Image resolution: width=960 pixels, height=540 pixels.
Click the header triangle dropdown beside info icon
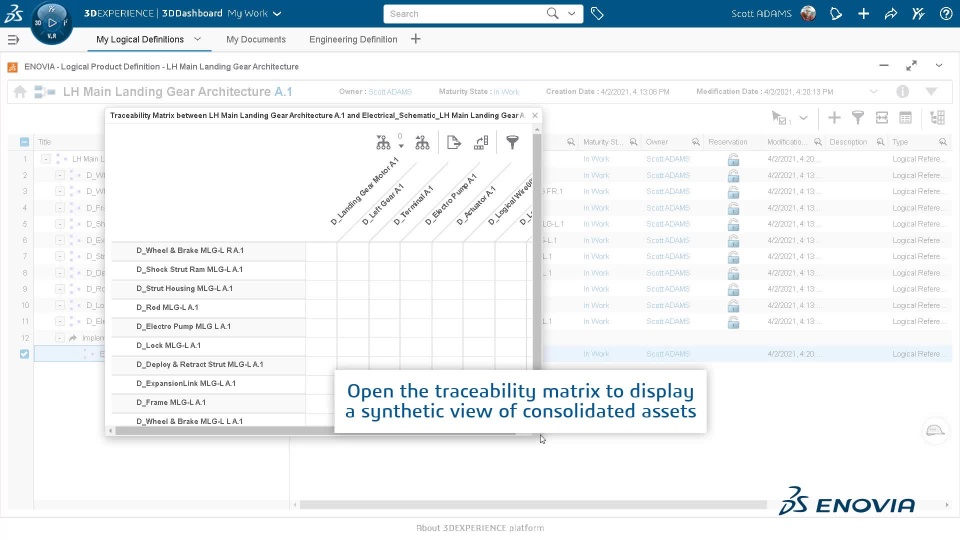931,92
